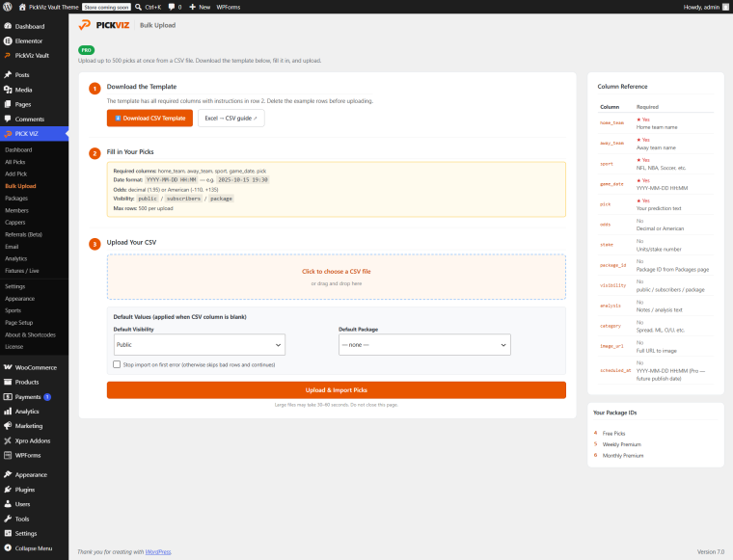Open About & Shortcodes submenu item
Screen dimensions: 733x560
tap(30, 334)
